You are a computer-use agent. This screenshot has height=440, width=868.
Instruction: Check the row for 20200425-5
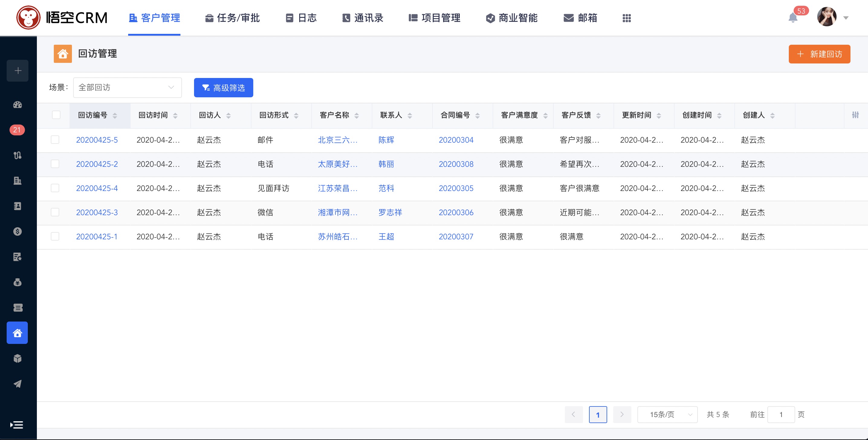(55, 140)
